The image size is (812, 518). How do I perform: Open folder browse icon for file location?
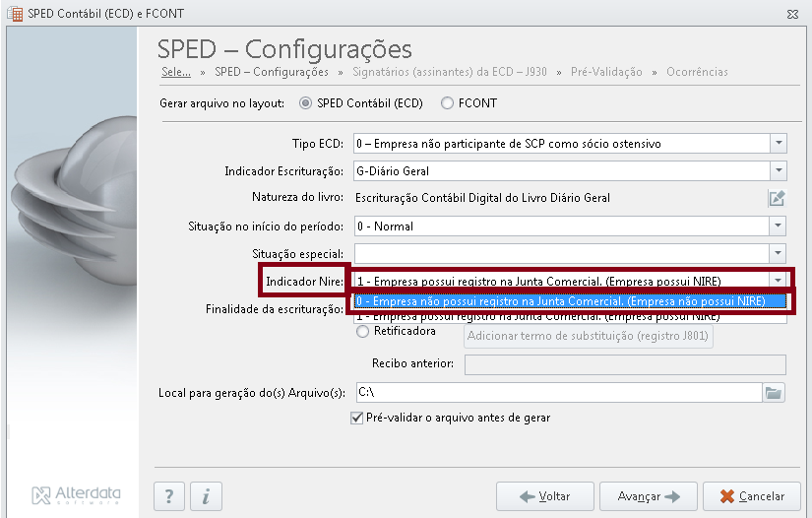(x=774, y=393)
